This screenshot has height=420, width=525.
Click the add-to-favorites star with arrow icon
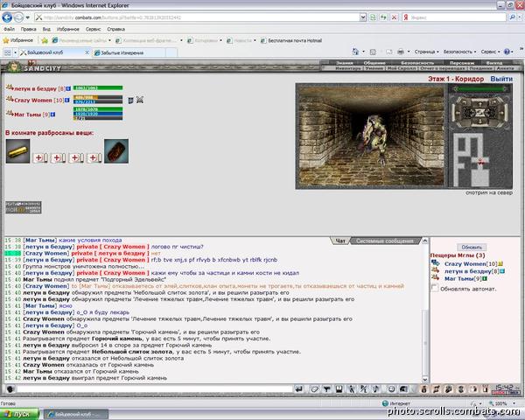tap(45, 40)
